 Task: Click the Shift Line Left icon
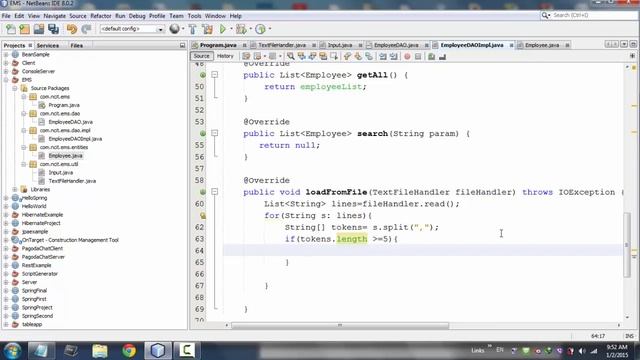click(x=382, y=56)
